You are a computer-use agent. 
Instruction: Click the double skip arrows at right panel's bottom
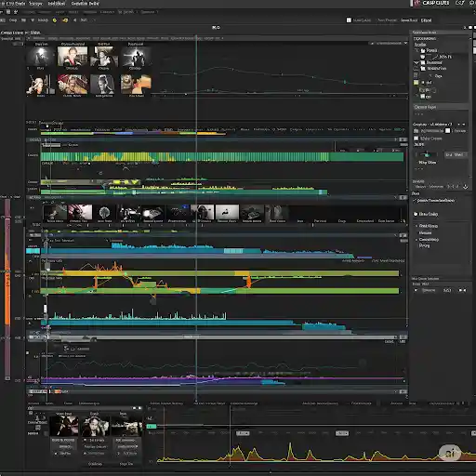[462, 290]
